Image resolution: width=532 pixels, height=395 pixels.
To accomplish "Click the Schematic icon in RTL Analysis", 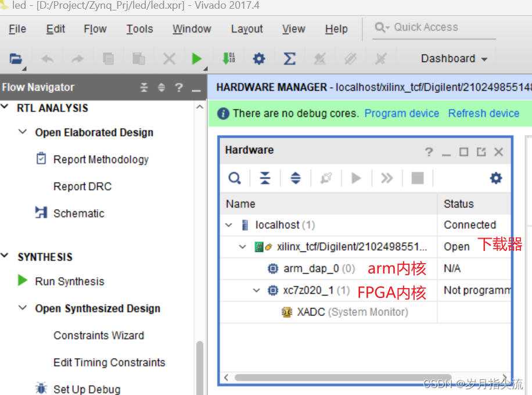I will (41, 213).
